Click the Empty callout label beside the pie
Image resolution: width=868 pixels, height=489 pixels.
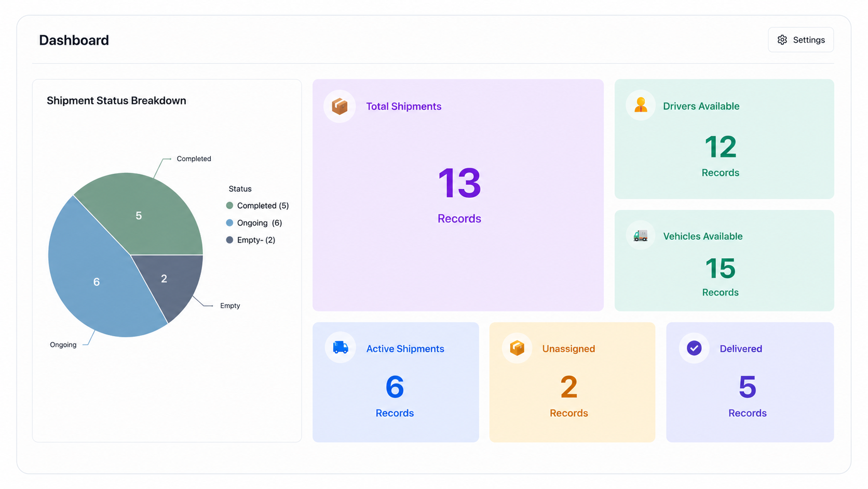tap(230, 306)
